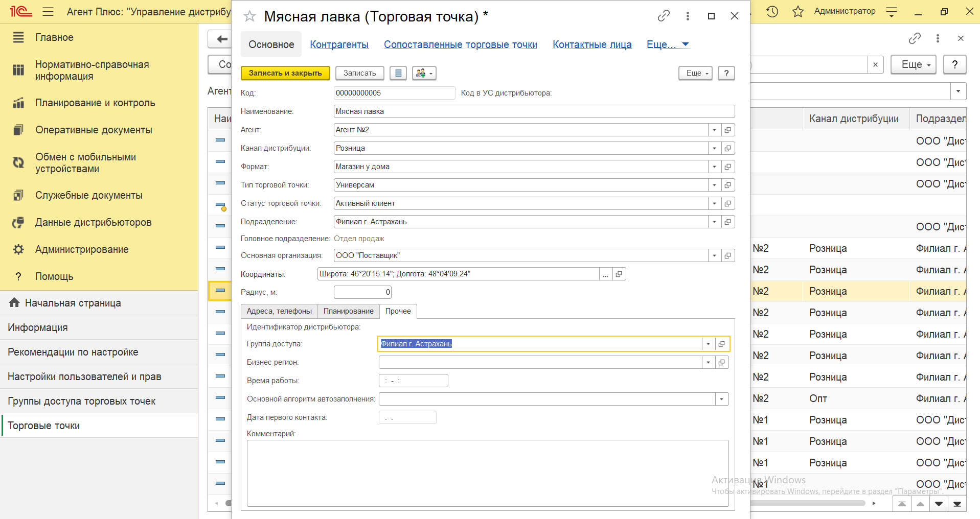The width and height of the screenshot is (980, 519).
Task: Open service settings icon beside Администратор
Action: (892, 12)
